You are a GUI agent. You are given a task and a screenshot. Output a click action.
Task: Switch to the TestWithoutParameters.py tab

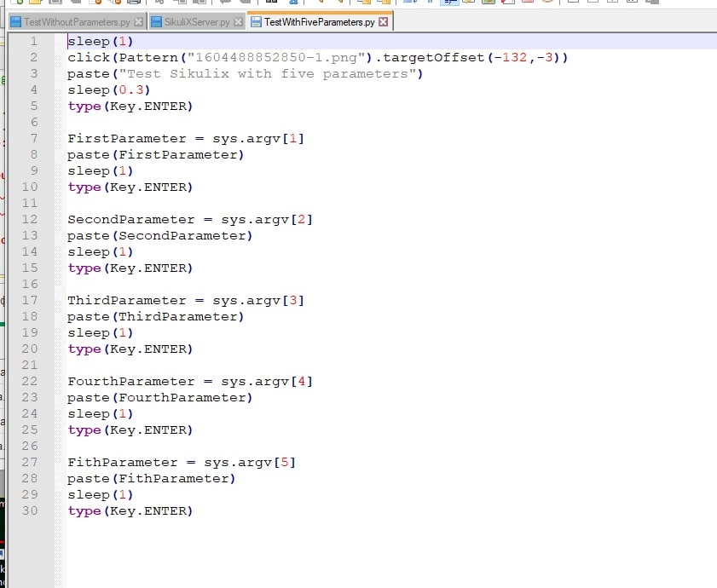pyautogui.click(x=77, y=22)
